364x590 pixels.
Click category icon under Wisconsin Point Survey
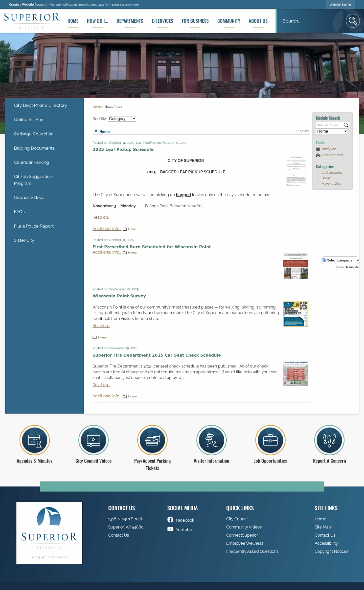[95, 337]
